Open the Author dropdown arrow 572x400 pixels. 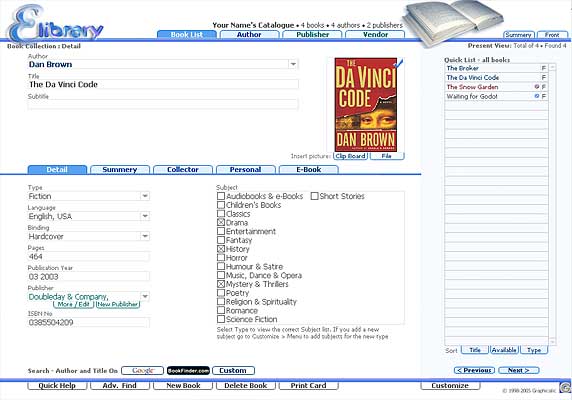click(x=293, y=64)
